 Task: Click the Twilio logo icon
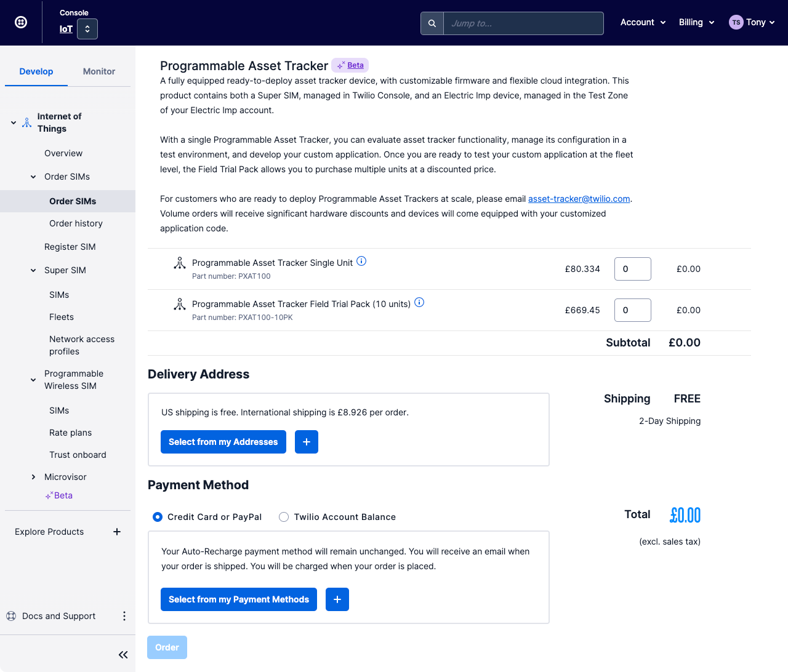coord(21,23)
